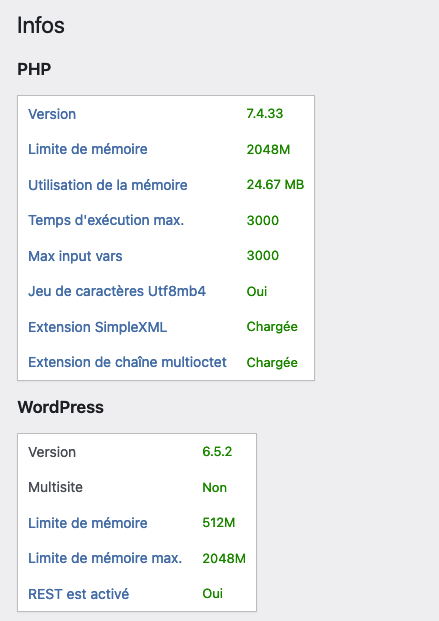Click 'Extension de chaîne multioctet' link
The image size is (439, 621).
click(x=127, y=362)
